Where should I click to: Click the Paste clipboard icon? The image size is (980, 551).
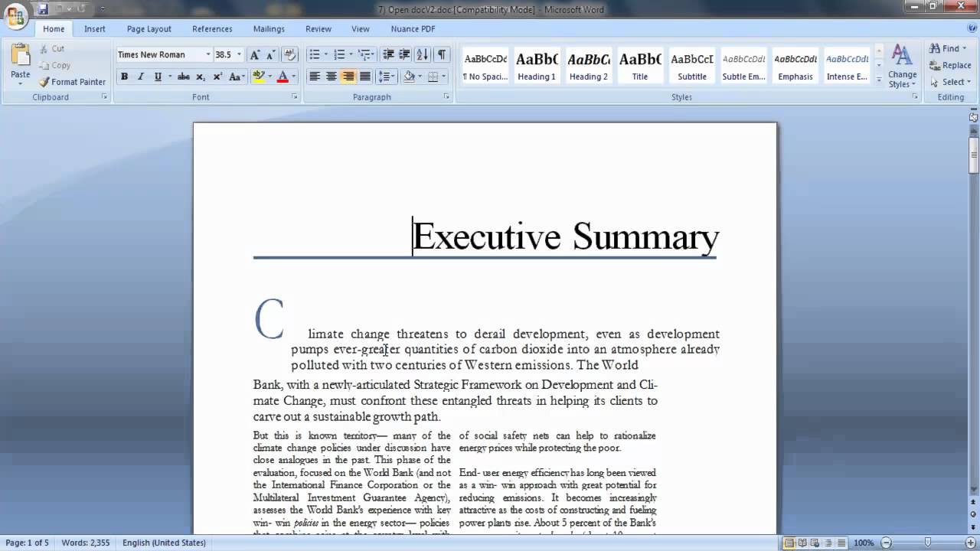click(21, 56)
